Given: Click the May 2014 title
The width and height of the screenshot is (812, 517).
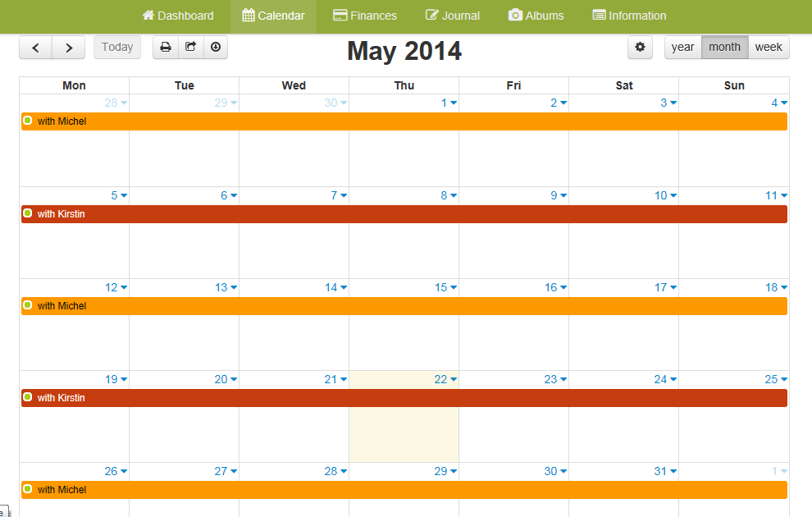Looking at the screenshot, I should [x=404, y=51].
